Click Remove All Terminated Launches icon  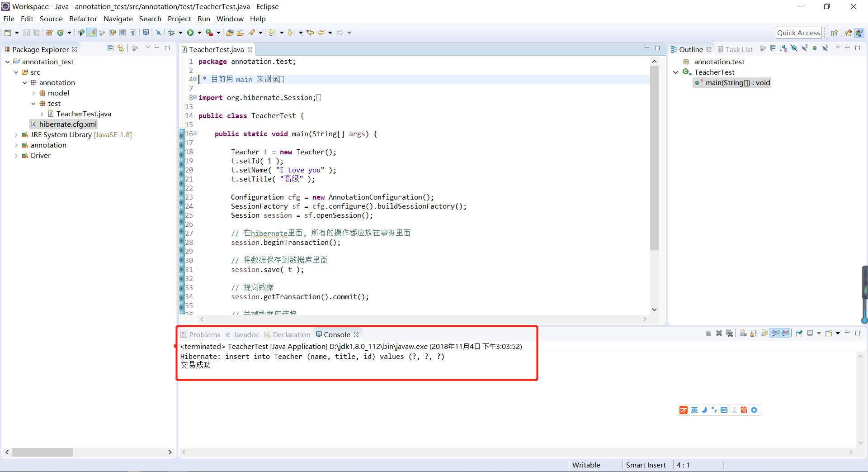[x=729, y=334]
